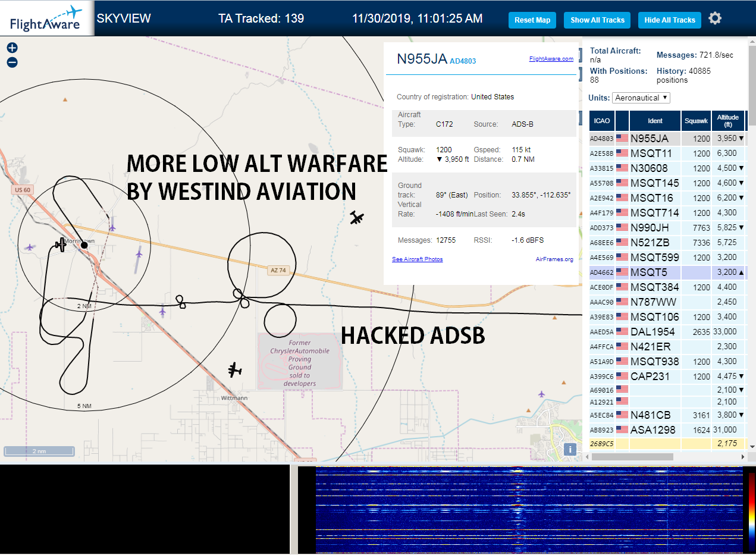Open the Units dropdown showing Aeronautical
This screenshot has height=555, width=756.
point(641,98)
